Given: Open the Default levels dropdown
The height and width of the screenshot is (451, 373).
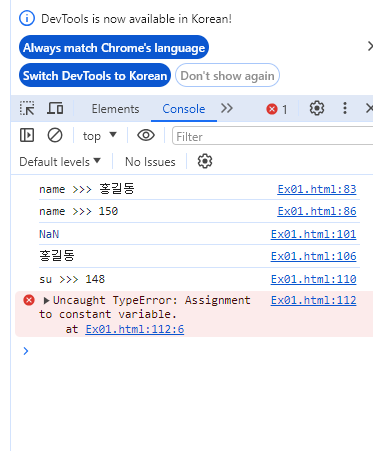Looking at the screenshot, I should 60,162.
